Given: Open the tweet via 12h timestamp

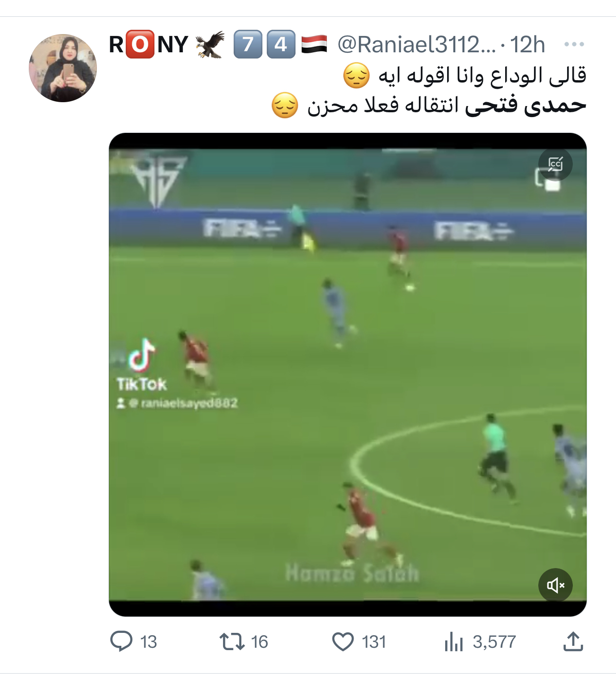Looking at the screenshot, I should (x=527, y=45).
